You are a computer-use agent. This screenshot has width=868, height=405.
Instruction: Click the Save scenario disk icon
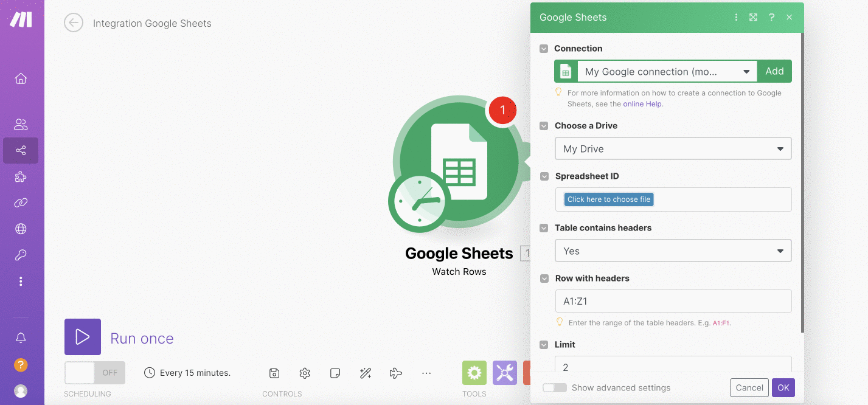tap(274, 373)
